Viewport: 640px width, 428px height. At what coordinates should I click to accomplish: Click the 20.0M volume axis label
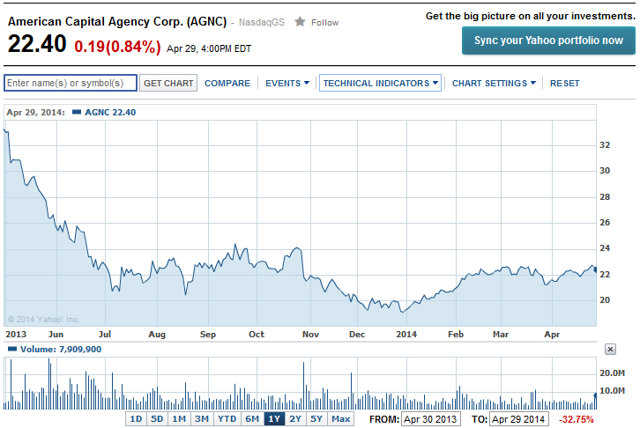tap(612, 373)
